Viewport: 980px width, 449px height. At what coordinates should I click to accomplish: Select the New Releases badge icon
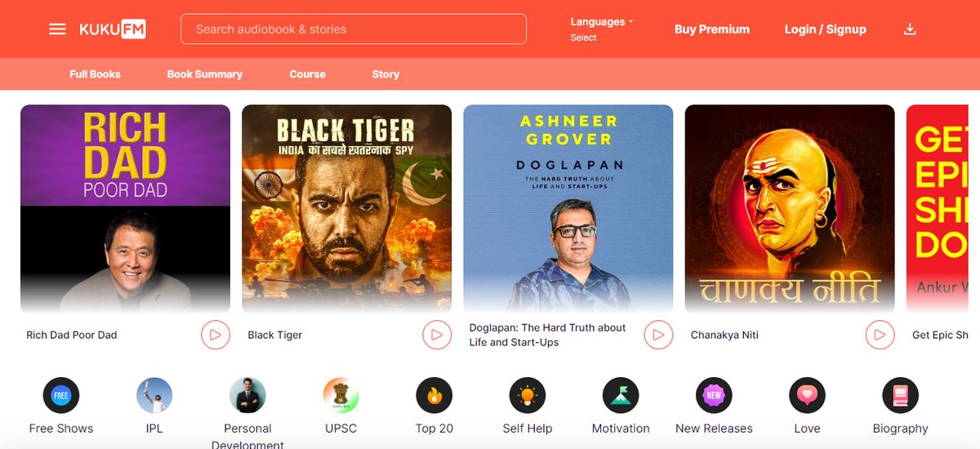tap(714, 396)
